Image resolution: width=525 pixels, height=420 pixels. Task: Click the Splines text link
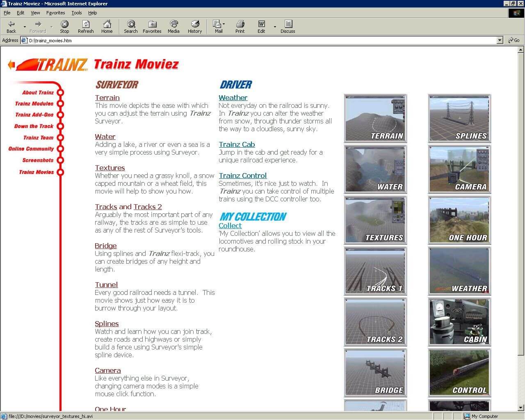(x=107, y=324)
